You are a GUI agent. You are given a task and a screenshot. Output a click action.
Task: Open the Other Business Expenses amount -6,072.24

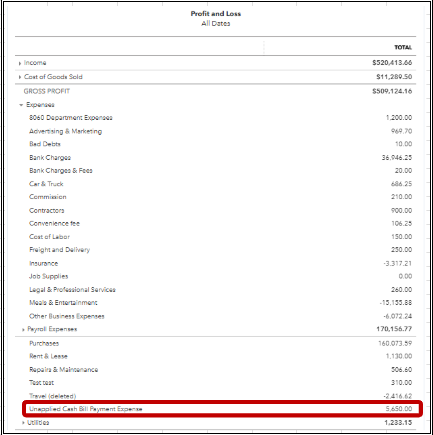point(397,316)
